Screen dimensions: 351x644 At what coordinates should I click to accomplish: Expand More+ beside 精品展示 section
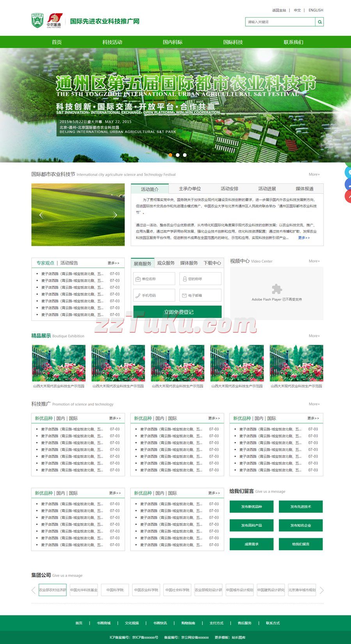pyautogui.click(x=314, y=336)
